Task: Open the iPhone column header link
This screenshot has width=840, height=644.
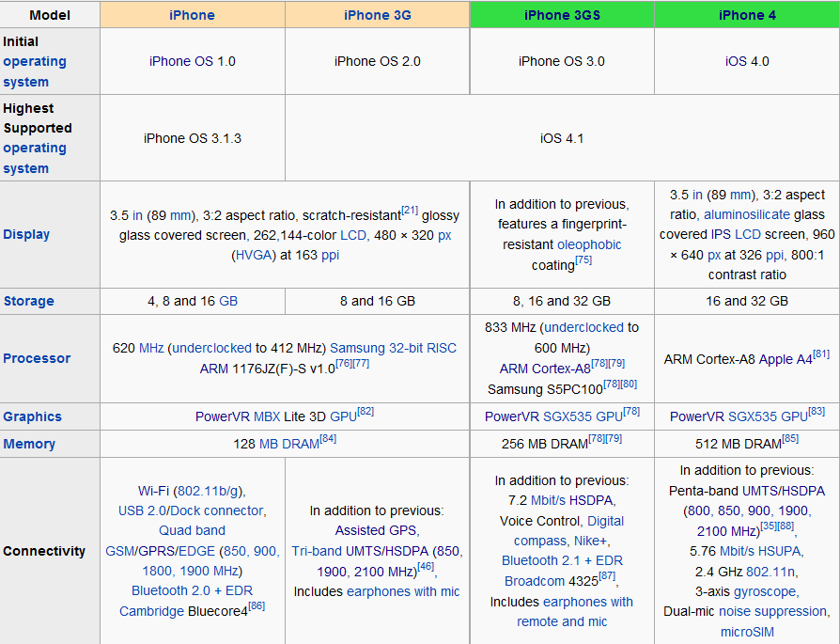Action: (192, 15)
